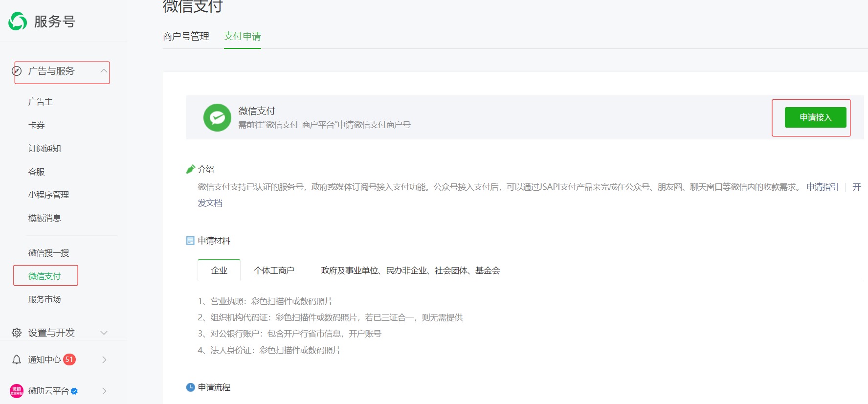Screen dimensions: 868x404
Task: Click the compass icon beside 广告与服务
Action: [17, 71]
